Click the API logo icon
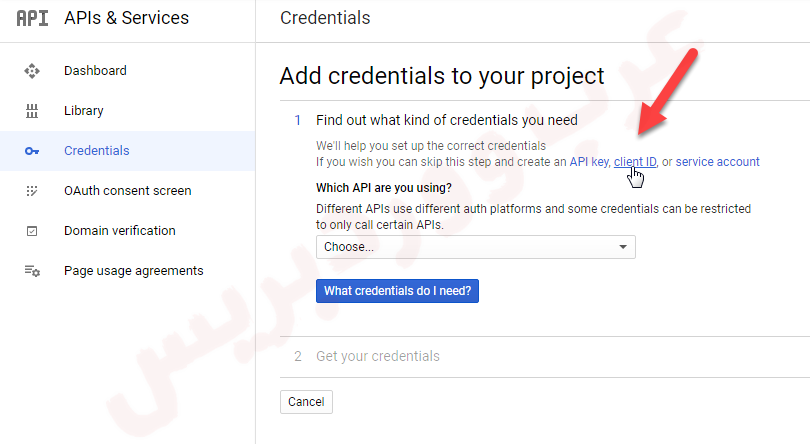The height and width of the screenshot is (444, 810). pyautogui.click(x=32, y=18)
